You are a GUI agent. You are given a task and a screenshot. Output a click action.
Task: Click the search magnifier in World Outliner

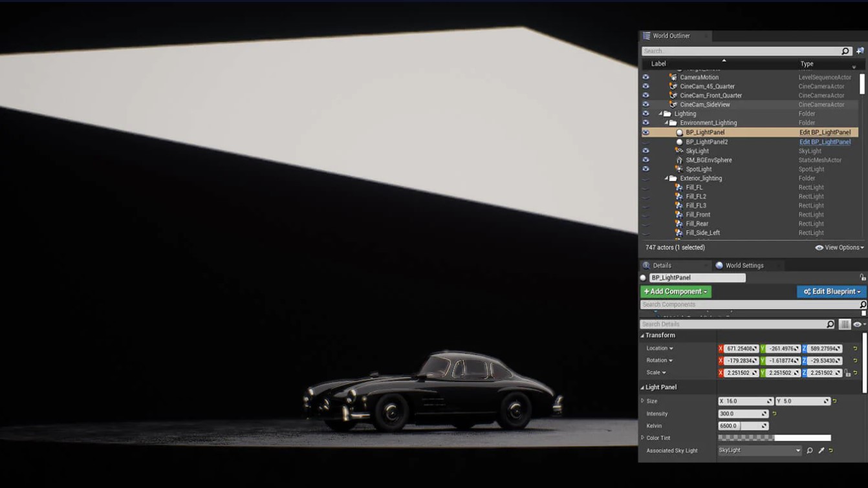[x=845, y=50]
